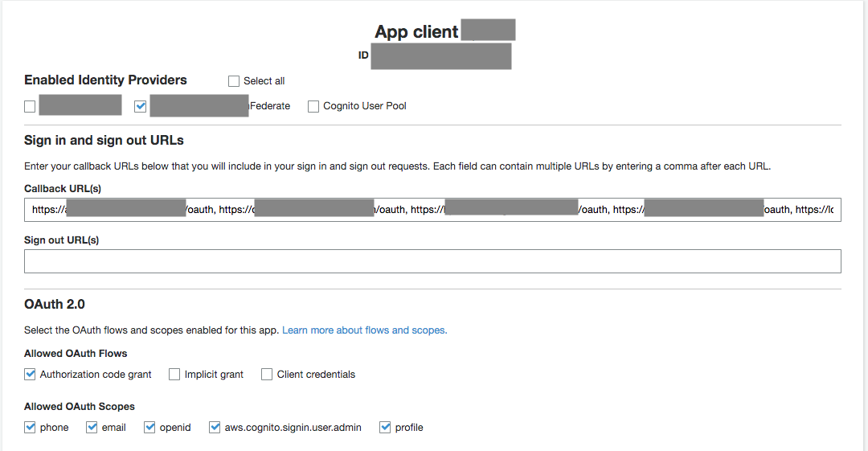Click the Select all label text
The height and width of the screenshot is (451, 868).
(264, 81)
